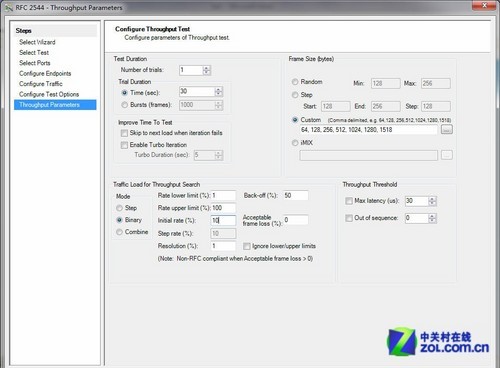Go to Select Test step
This screenshot has width=500, height=368.
(x=34, y=52)
